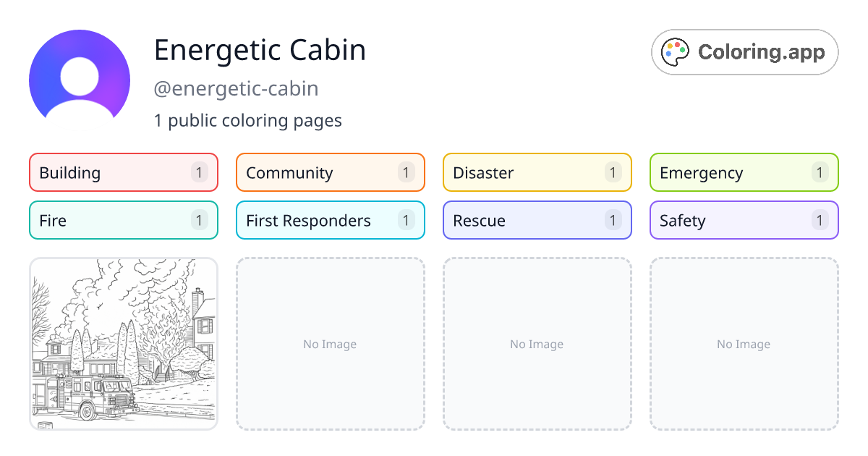
Task: Choose the Emergency tag
Action: [x=744, y=172]
